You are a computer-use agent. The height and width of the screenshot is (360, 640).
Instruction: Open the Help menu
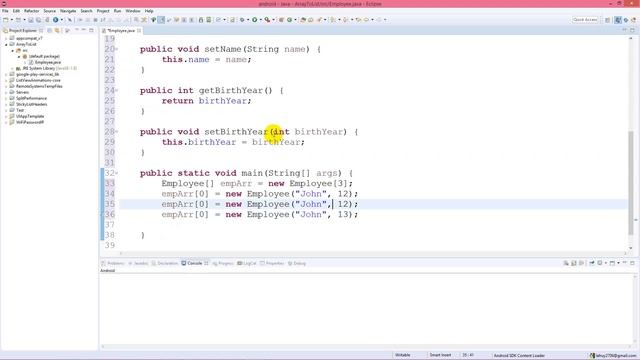149,11
